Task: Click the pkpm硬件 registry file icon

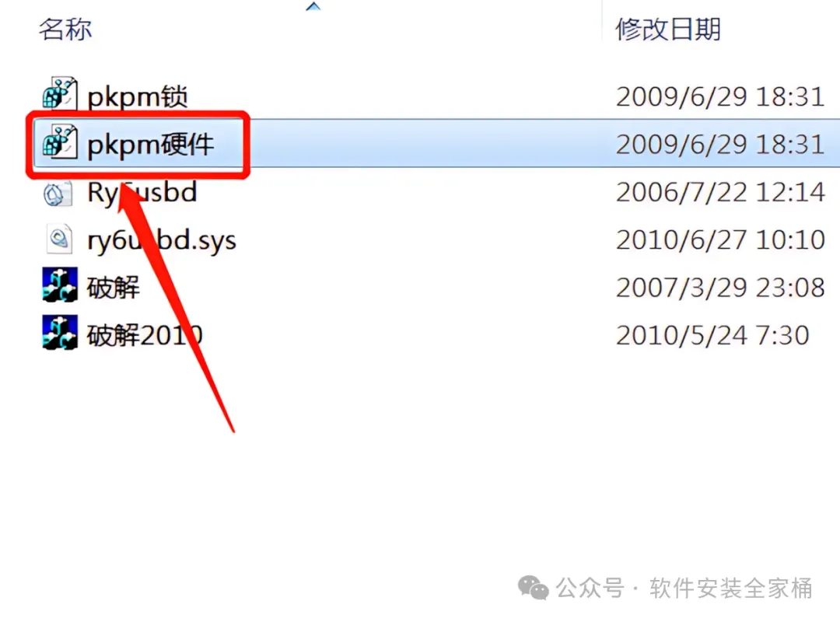Action: tap(59, 142)
